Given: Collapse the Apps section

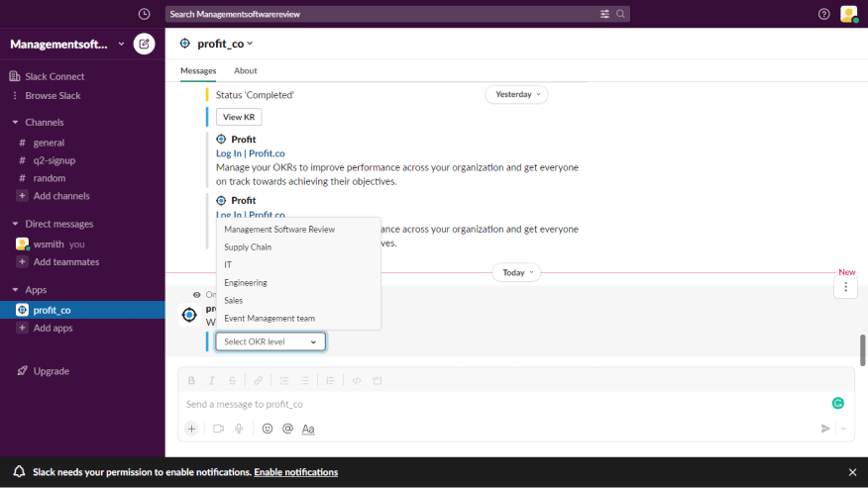Looking at the screenshot, I should click(x=15, y=290).
